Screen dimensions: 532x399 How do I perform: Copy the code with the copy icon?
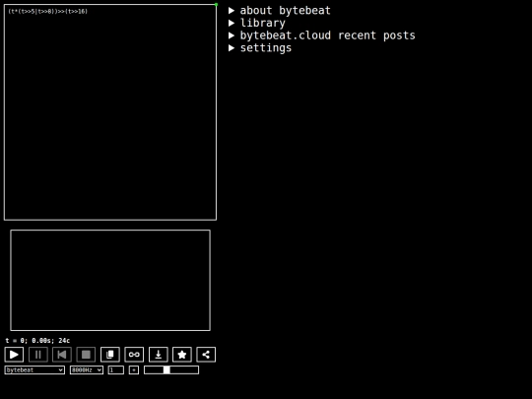tap(110, 355)
